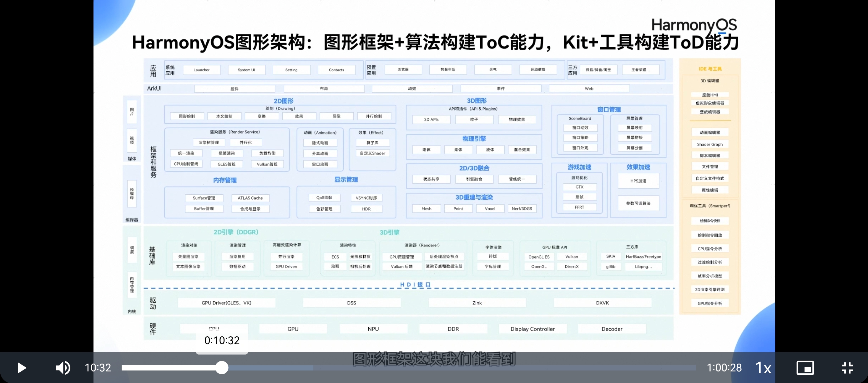Image resolution: width=868 pixels, height=383 pixels.
Task: Click the Vulkan box under GPU API
Action: point(572,257)
